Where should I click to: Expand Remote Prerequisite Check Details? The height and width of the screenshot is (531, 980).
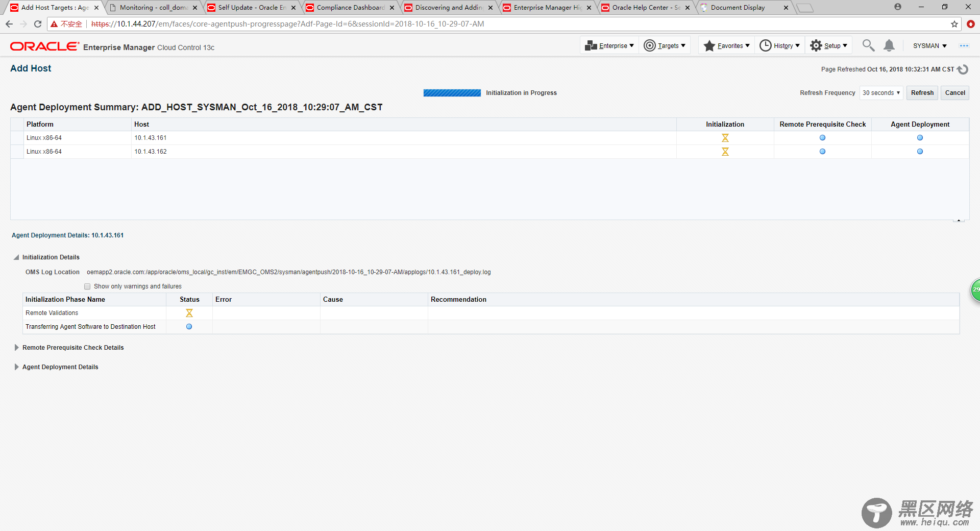tap(16, 348)
